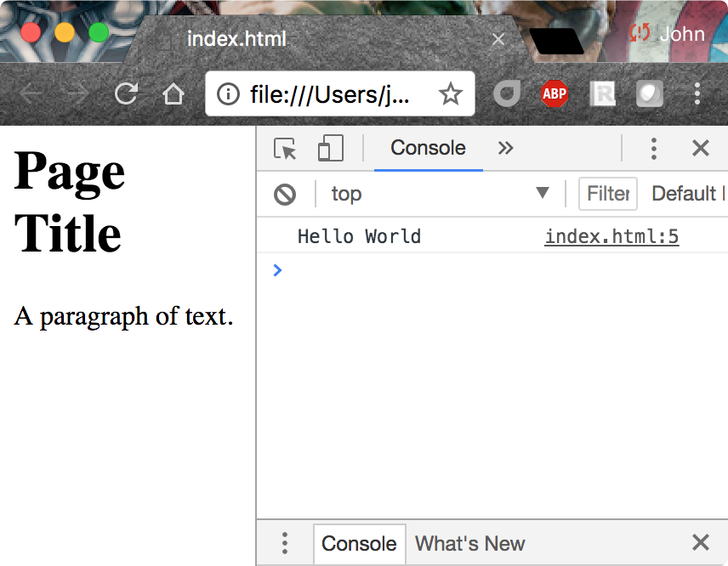Switch to the What's New drawer tab
The width and height of the screenshot is (728, 566).
coord(469,544)
